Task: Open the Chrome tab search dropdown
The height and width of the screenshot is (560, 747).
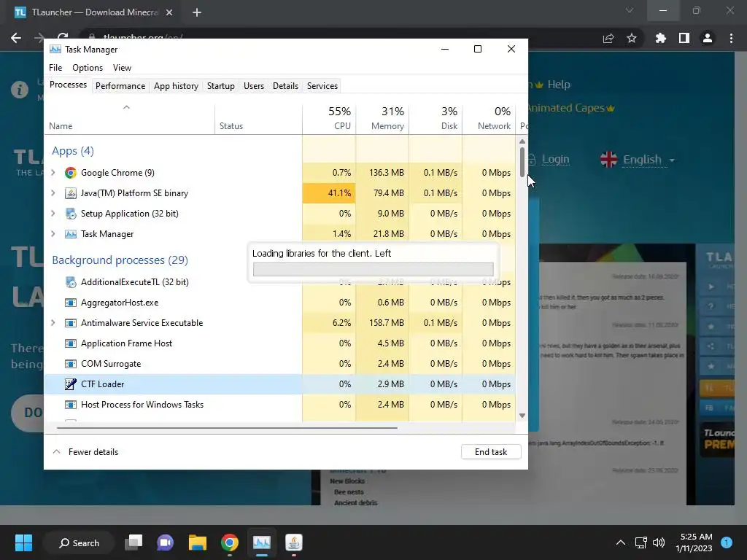Action: [630, 10]
